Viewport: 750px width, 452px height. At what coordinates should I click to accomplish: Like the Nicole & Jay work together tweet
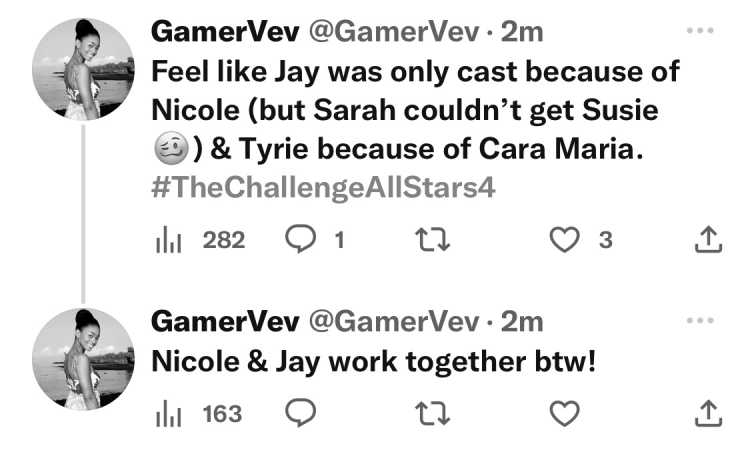click(564, 414)
